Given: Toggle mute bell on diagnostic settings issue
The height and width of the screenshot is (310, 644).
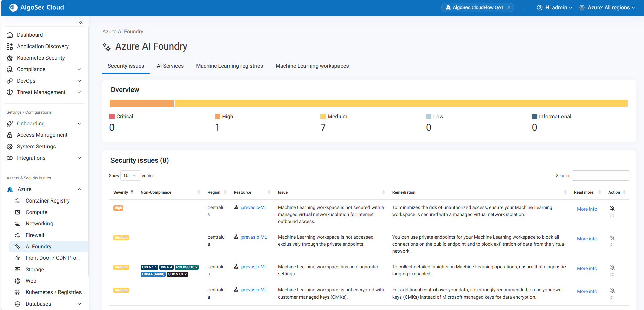Looking at the screenshot, I should coord(612,268).
